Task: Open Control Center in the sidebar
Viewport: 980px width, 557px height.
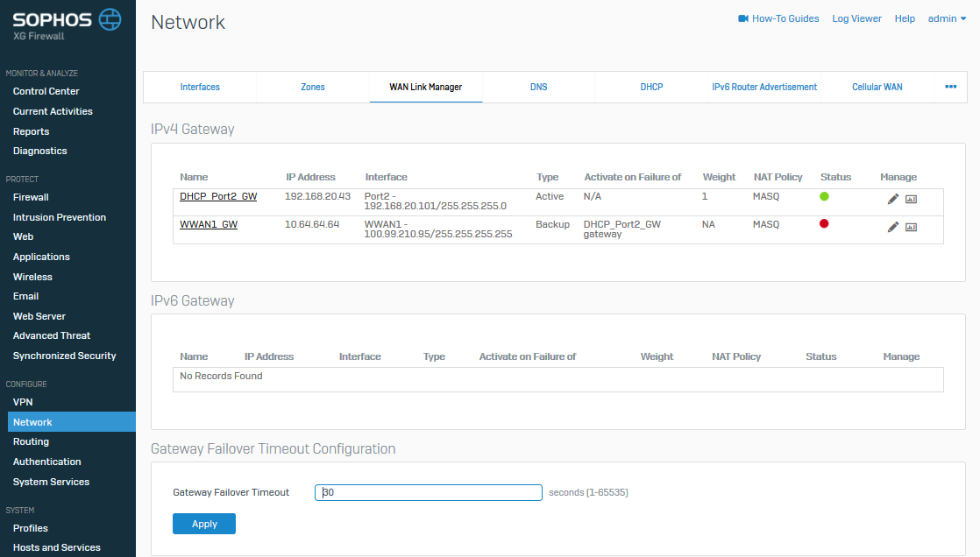Action: [46, 91]
